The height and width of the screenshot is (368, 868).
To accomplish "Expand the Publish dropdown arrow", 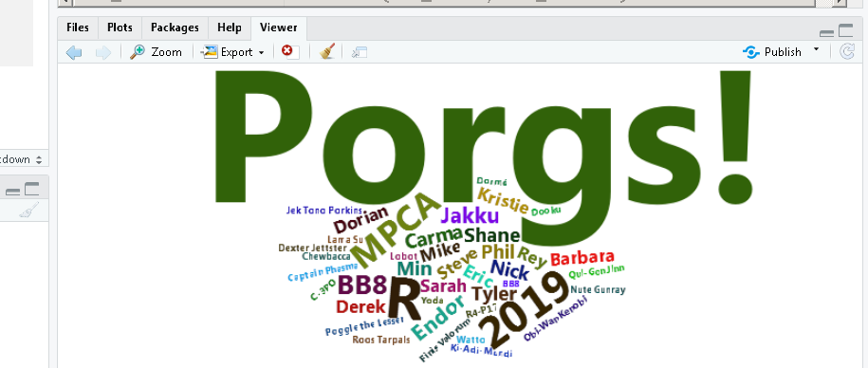I will 816,50.
